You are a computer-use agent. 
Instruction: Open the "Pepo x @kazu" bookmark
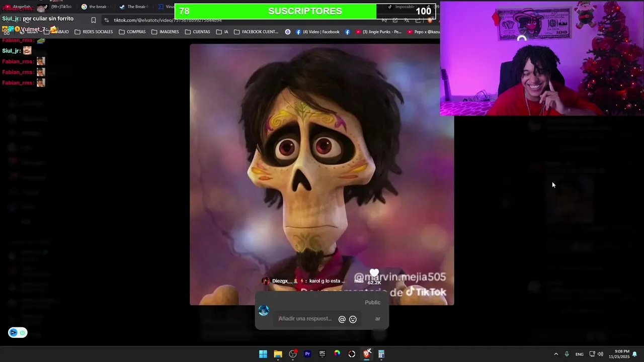[424, 32]
